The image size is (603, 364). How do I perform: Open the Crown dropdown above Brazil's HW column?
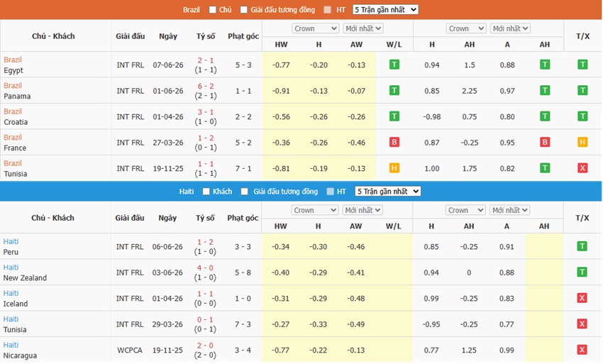316,28
